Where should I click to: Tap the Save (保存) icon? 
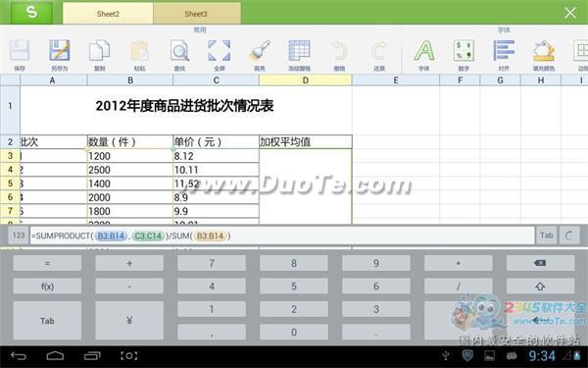coord(20,54)
